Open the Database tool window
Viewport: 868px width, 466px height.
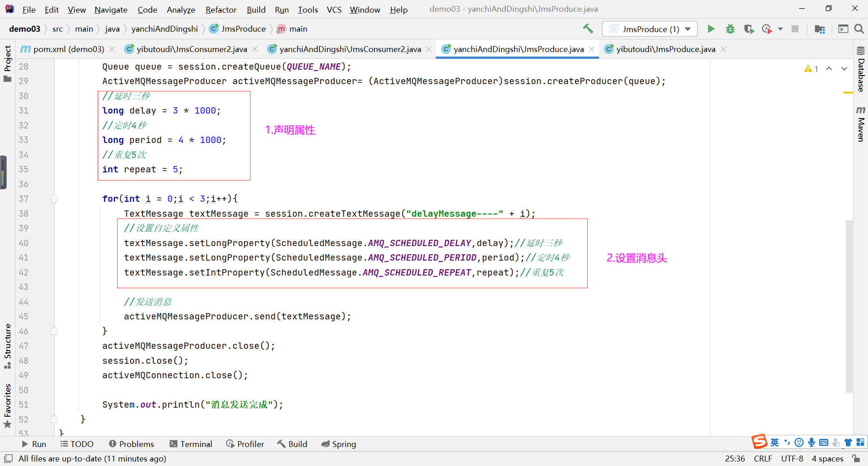(x=861, y=69)
